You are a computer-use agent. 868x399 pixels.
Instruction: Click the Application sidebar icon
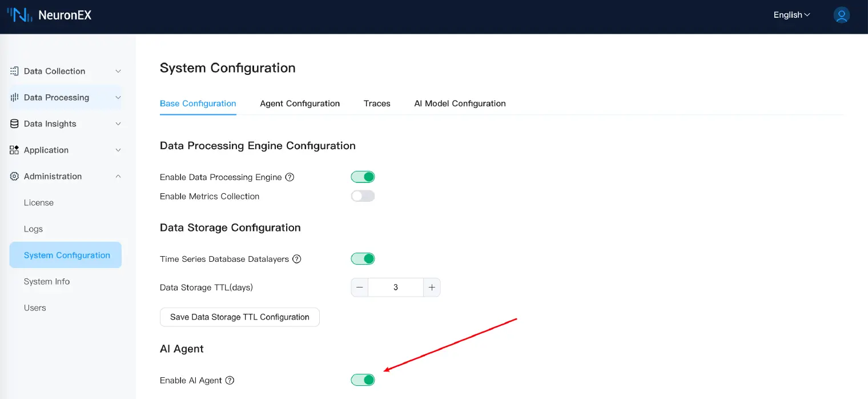coord(14,150)
